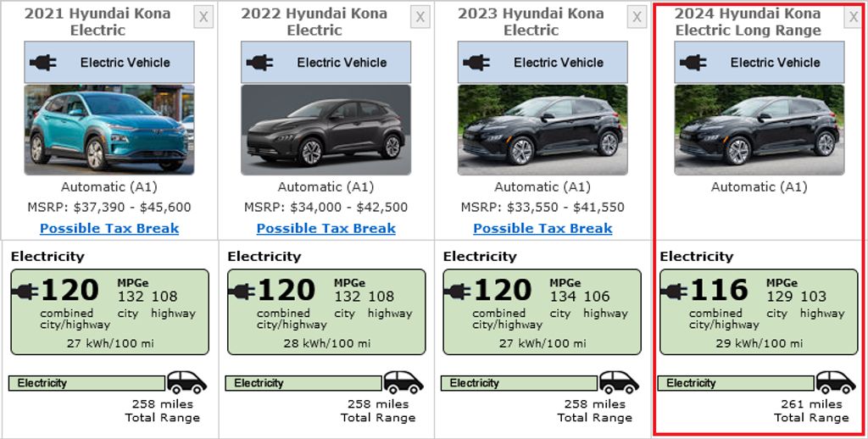Click the car range icon under the 2022 Kona
The image size is (868, 439).
click(x=403, y=382)
